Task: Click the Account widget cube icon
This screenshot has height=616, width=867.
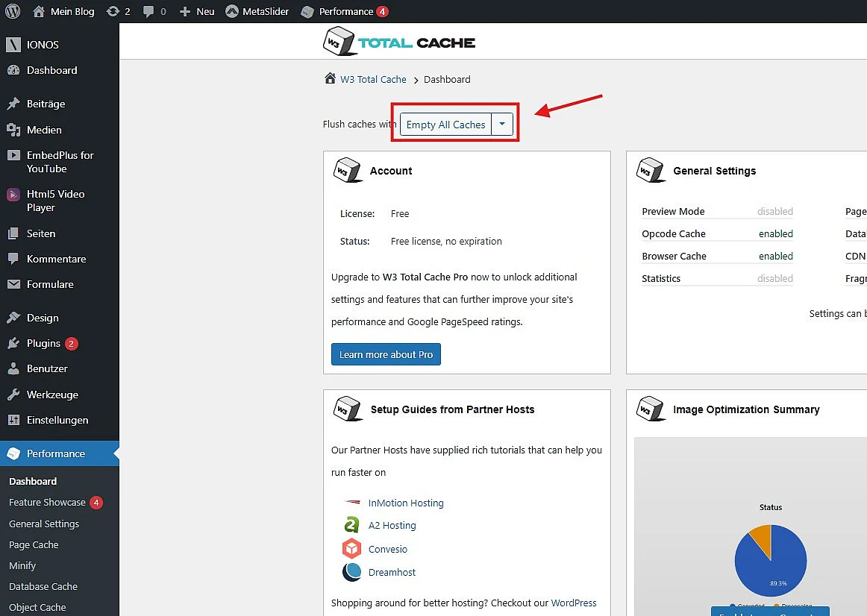Action: tap(347, 170)
